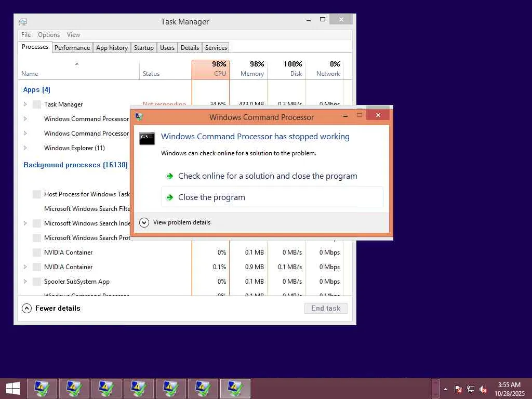The height and width of the screenshot is (399, 532).
Task: Expand the Windows Explorer (11) row
Action: tap(25, 148)
